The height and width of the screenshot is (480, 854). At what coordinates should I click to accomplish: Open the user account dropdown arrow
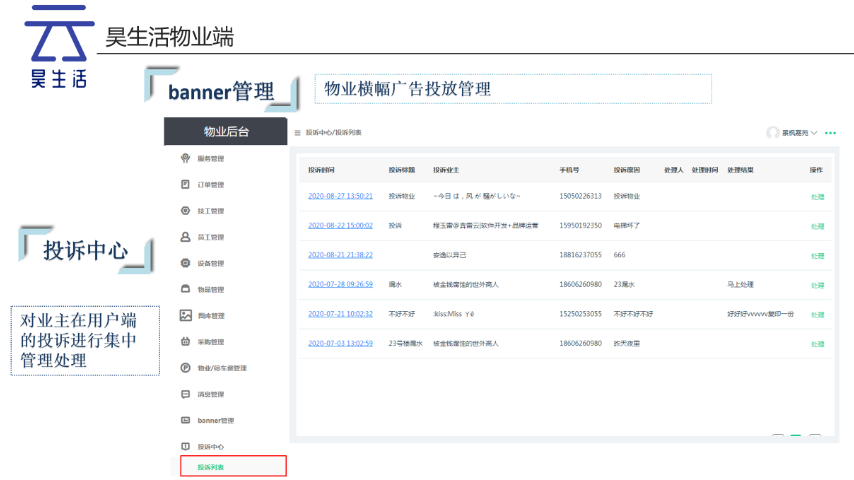(x=814, y=133)
